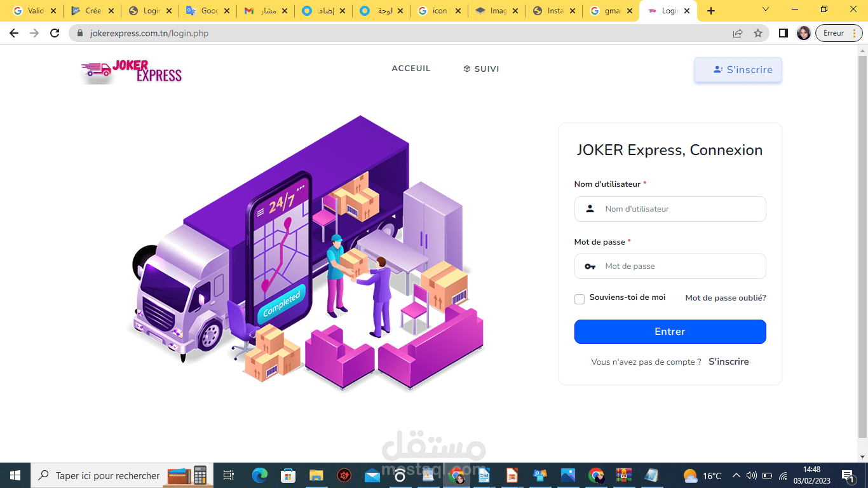
Task: Go back to the previous page
Action: 14,33
